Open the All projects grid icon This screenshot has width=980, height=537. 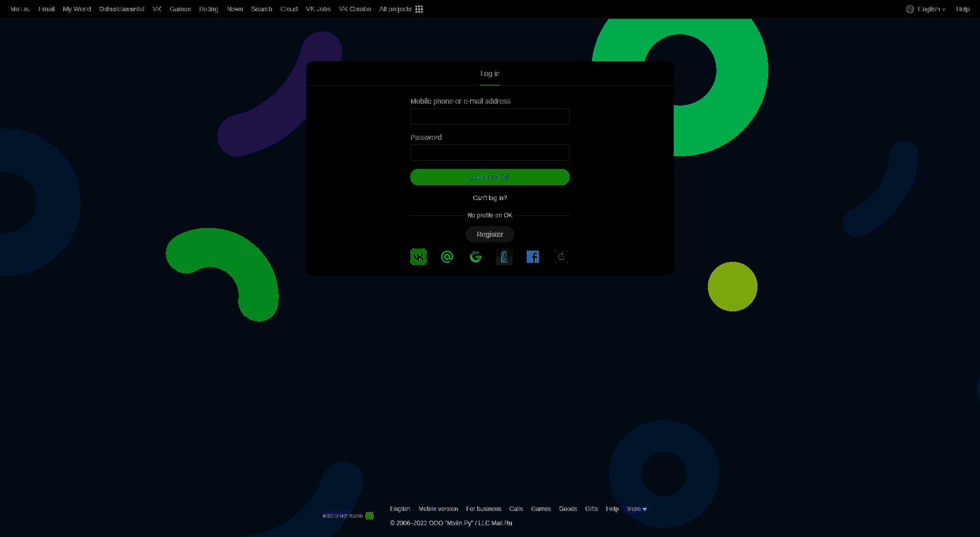coord(419,9)
